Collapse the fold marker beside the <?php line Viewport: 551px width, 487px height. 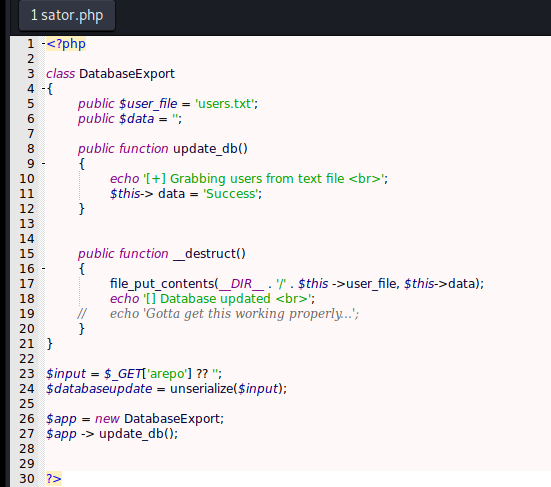point(44,44)
